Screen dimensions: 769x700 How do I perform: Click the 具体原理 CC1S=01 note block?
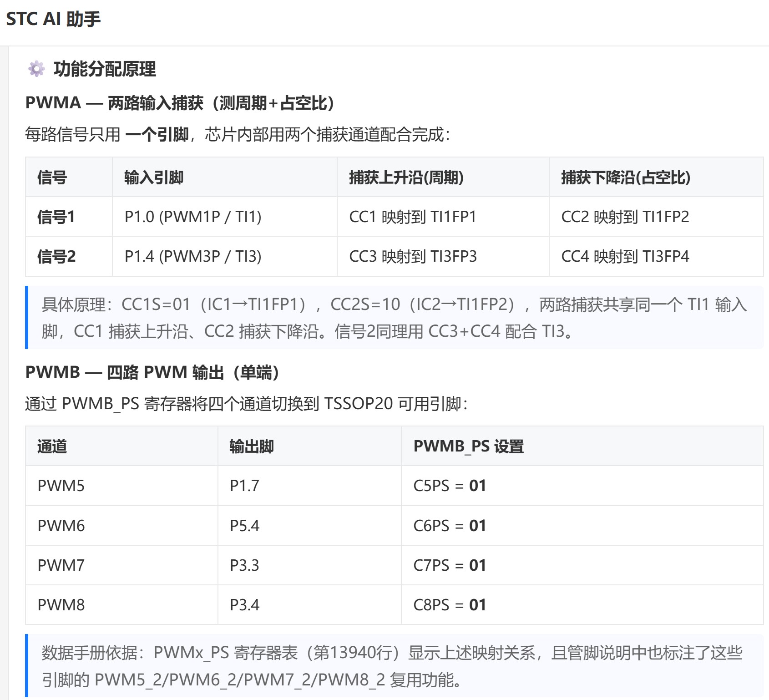[x=395, y=318]
